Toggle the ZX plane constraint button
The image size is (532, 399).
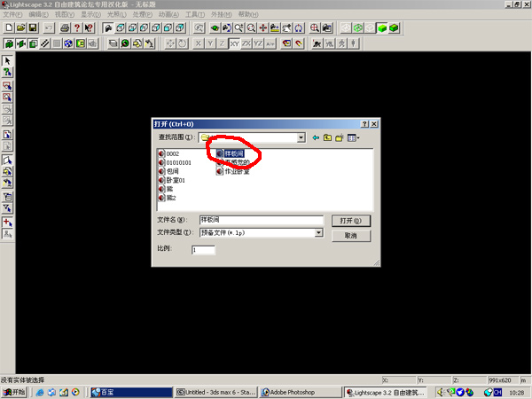point(246,43)
